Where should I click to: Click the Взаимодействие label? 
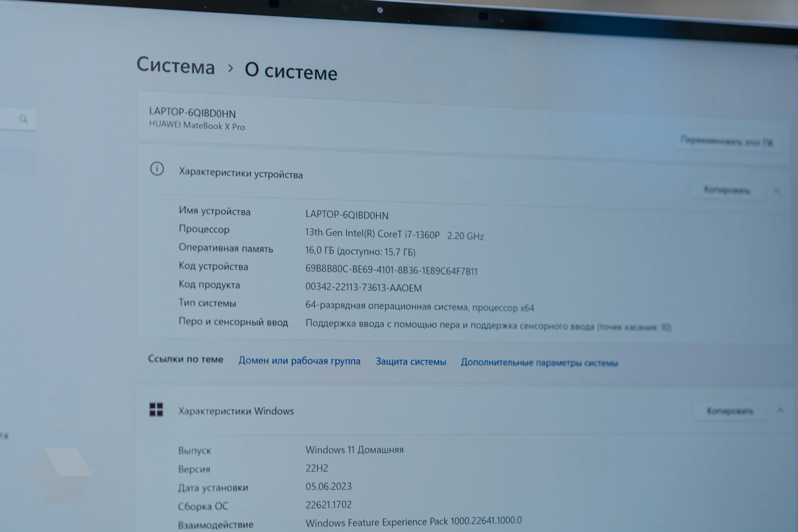click(x=215, y=524)
